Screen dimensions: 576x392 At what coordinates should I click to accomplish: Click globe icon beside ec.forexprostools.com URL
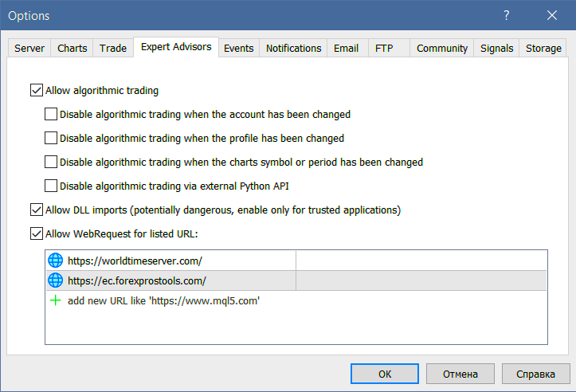click(56, 280)
